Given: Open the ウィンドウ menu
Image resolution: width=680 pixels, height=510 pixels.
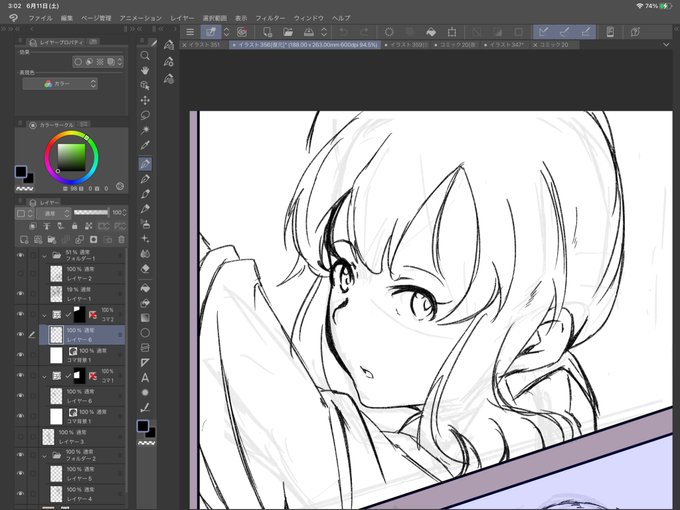Looking at the screenshot, I should pyautogui.click(x=309, y=18).
